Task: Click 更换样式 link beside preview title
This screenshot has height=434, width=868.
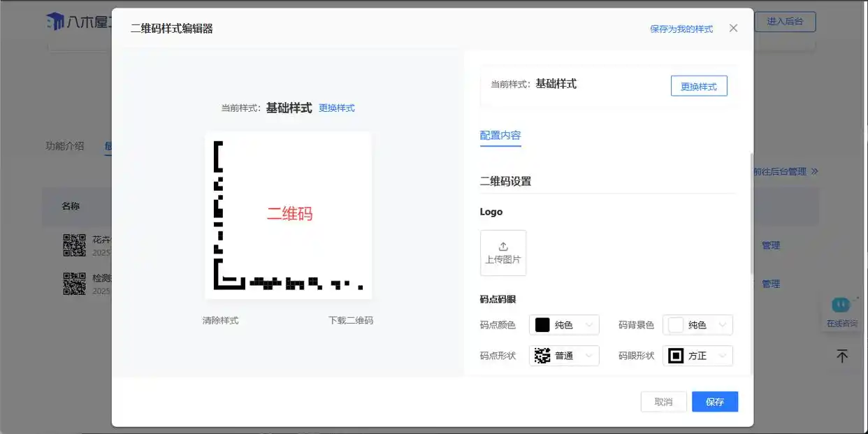Action: (337, 108)
